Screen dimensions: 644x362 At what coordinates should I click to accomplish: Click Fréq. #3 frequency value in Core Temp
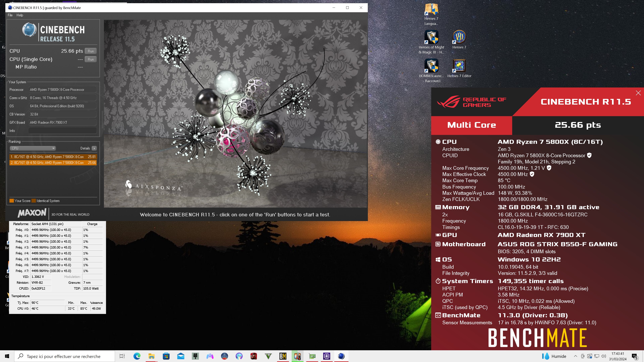pyautogui.click(x=56, y=247)
